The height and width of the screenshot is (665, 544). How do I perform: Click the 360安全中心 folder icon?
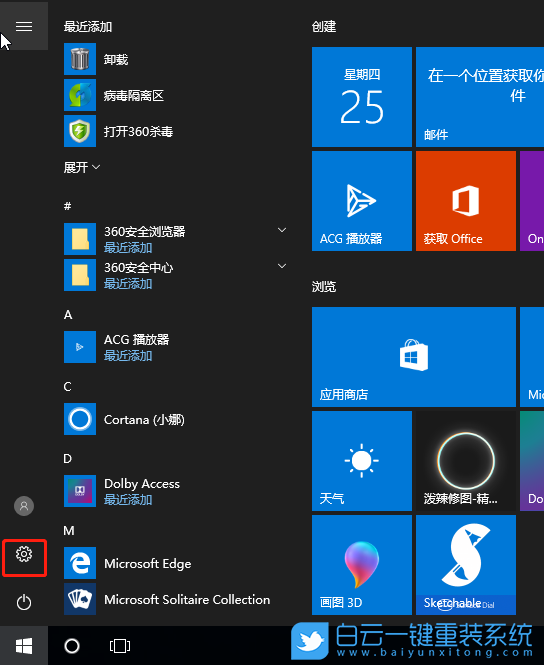pos(80,275)
